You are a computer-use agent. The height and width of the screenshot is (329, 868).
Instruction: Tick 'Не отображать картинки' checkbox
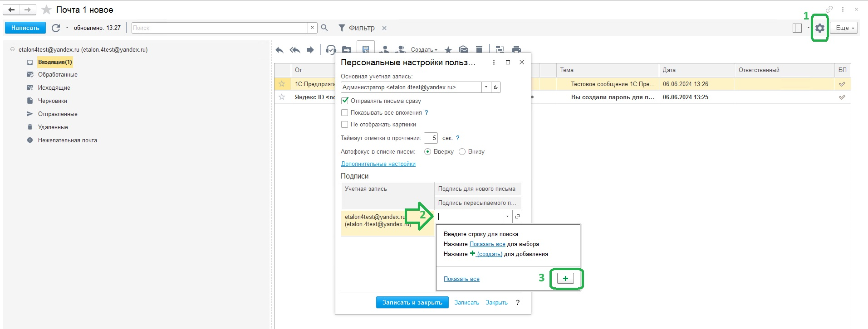point(345,124)
